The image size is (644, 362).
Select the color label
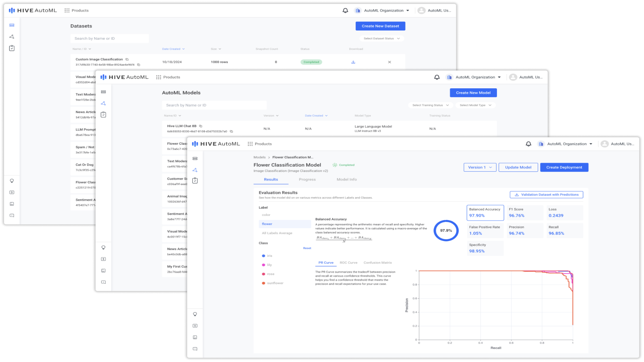[x=266, y=215]
